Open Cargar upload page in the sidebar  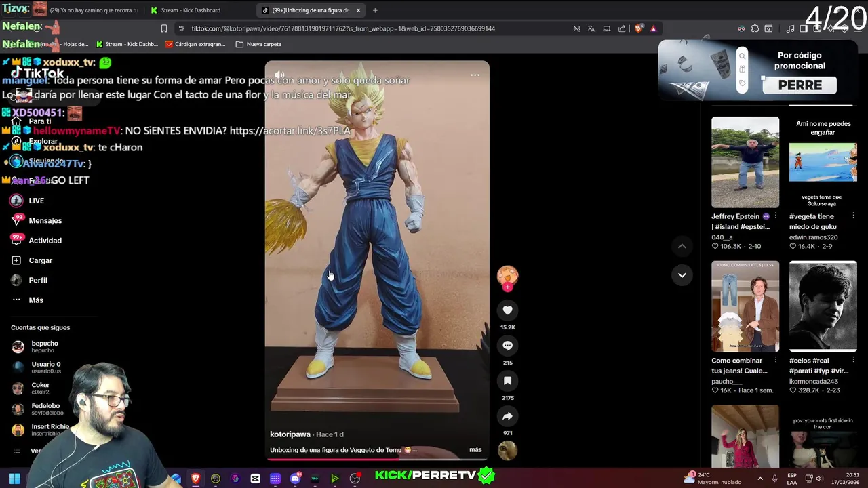[32, 260]
